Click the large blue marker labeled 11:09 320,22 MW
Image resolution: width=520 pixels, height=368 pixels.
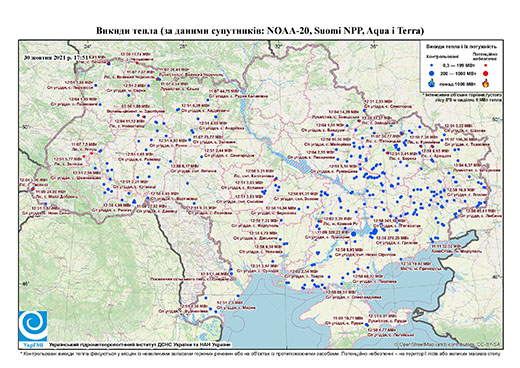353,234
